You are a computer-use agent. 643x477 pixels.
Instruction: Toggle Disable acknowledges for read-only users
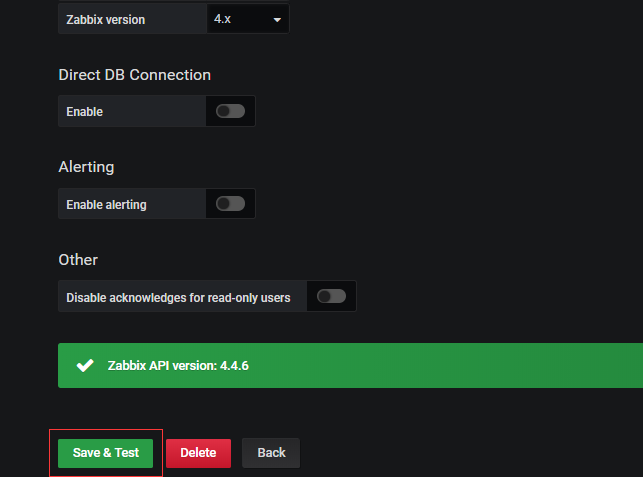click(331, 296)
